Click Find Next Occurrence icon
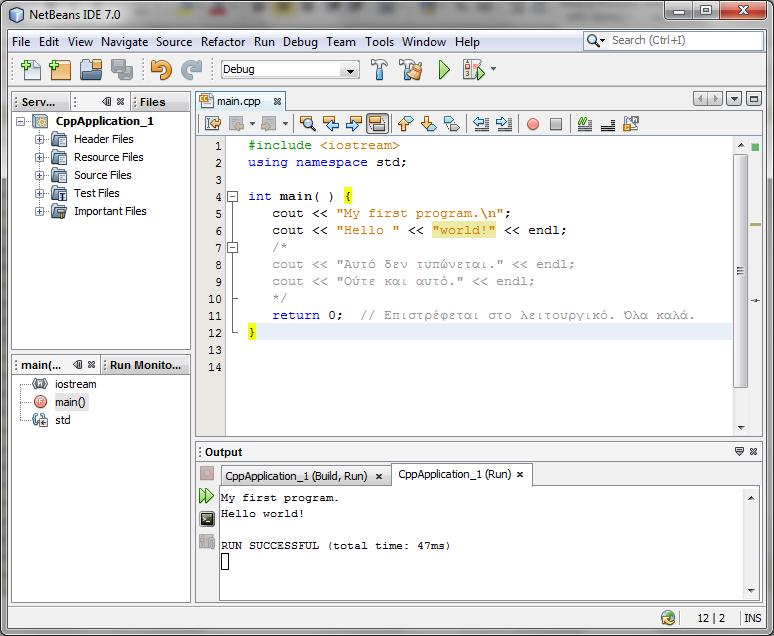The width and height of the screenshot is (774, 636). [353, 123]
